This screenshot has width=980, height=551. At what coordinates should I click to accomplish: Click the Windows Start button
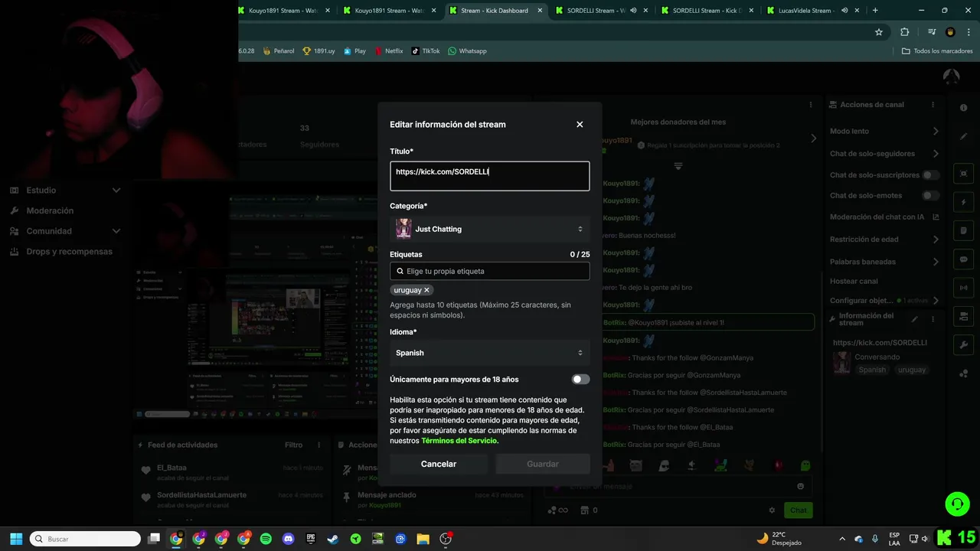click(16, 539)
